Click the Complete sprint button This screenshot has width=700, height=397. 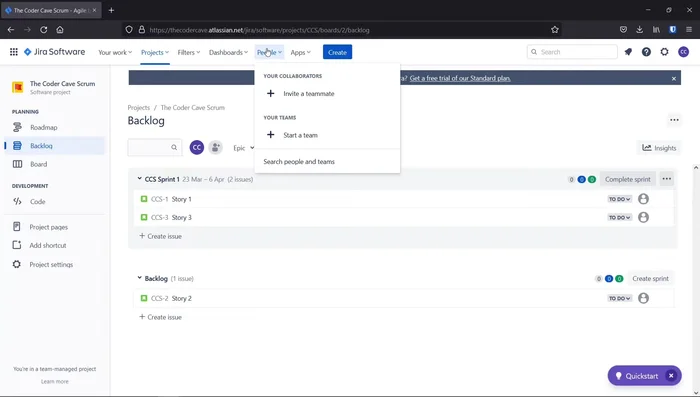point(628,179)
